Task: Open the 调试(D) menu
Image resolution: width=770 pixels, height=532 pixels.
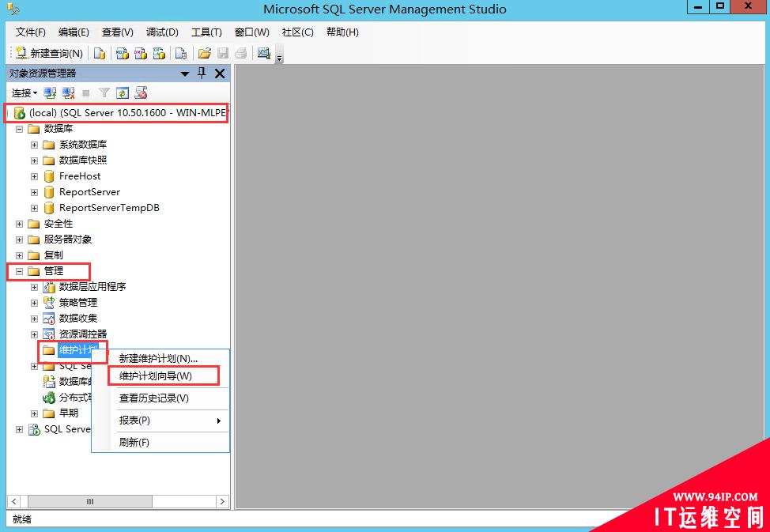Action: pyautogui.click(x=162, y=32)
